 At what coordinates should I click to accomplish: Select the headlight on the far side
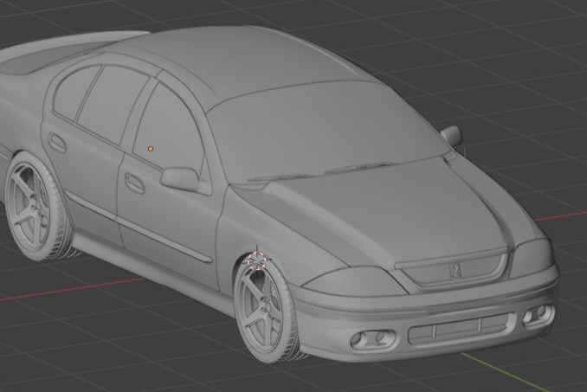coord(532,257)
